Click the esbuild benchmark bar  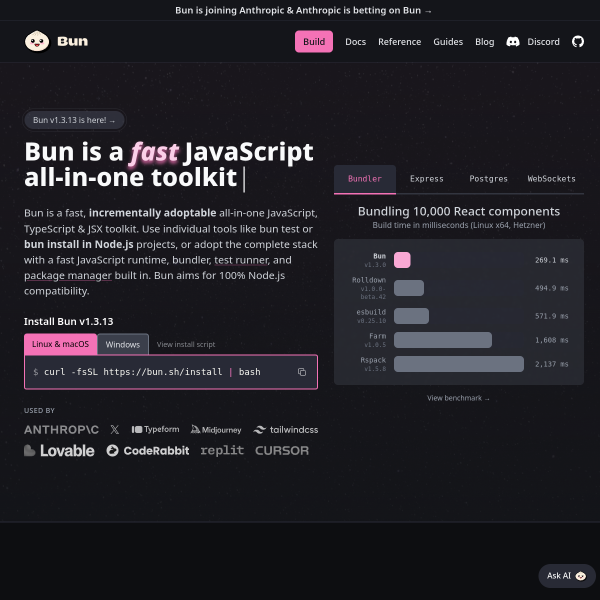(x=411, y=316)
